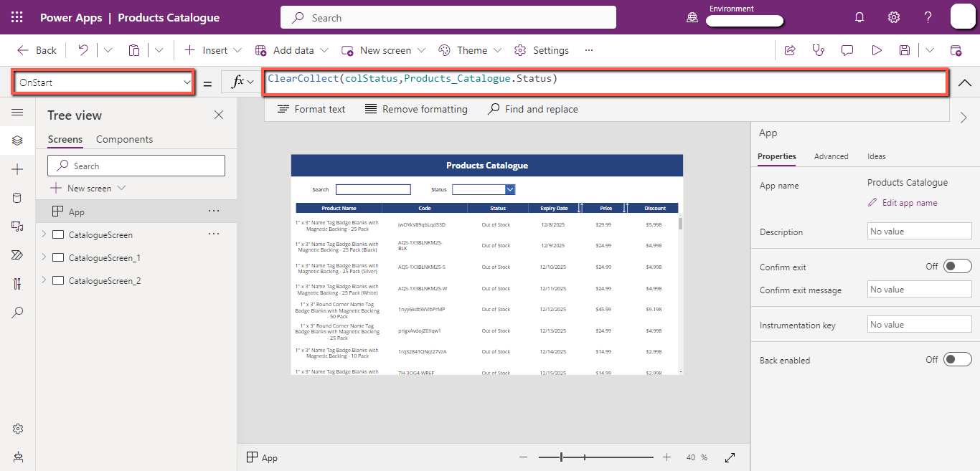
Task: Open the settings gear in header
Action: [x=894, y=17]
